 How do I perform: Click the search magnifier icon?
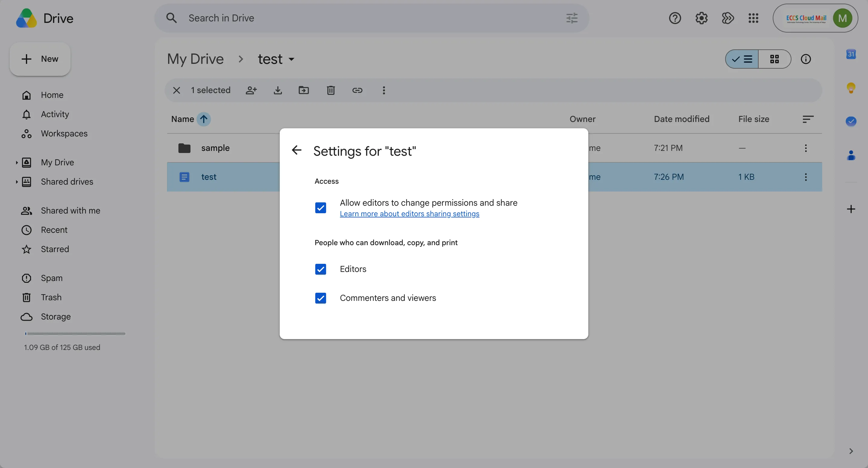tap(171, 18)
